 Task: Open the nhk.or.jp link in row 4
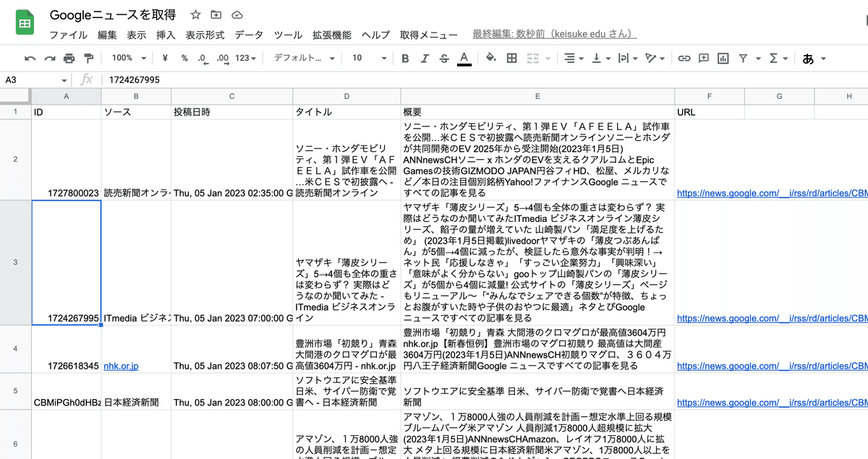[121, 366]
